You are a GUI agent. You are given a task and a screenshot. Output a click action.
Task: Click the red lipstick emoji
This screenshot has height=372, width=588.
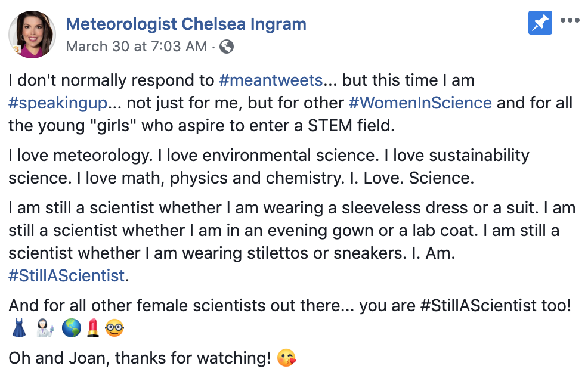[x=92, y=328]
